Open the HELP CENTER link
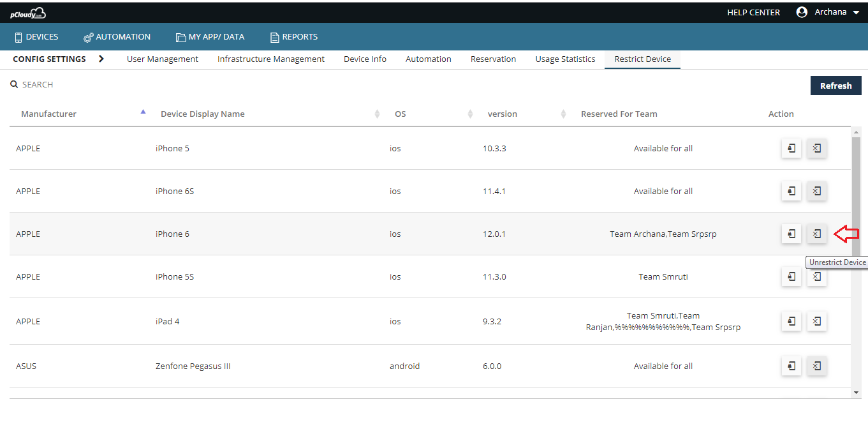 click(x=753, y=12)
